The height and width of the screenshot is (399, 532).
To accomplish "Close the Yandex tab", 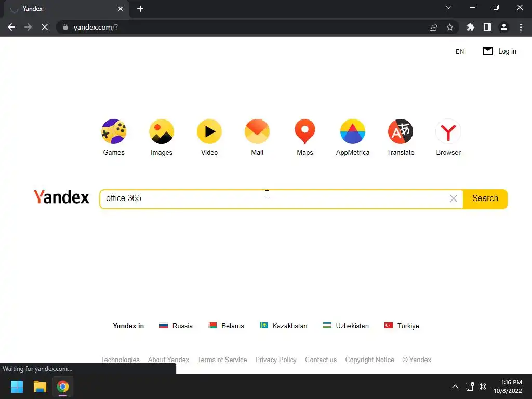I will (121, 9).
